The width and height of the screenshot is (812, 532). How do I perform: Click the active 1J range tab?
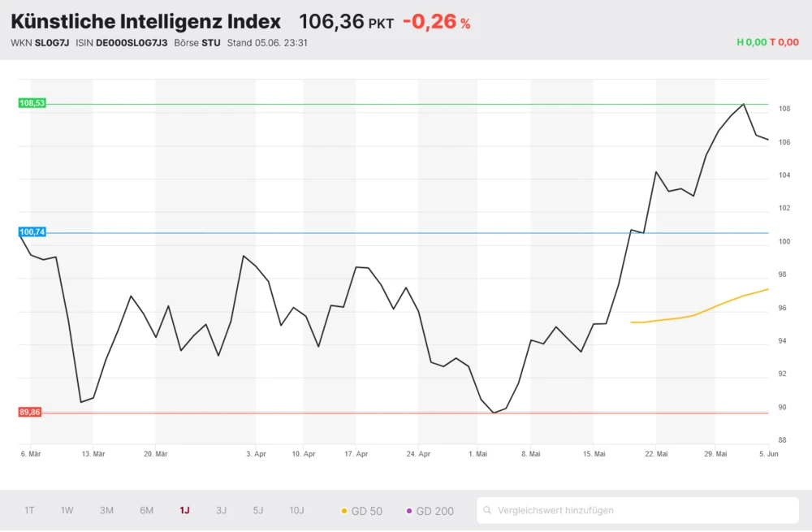184,510
